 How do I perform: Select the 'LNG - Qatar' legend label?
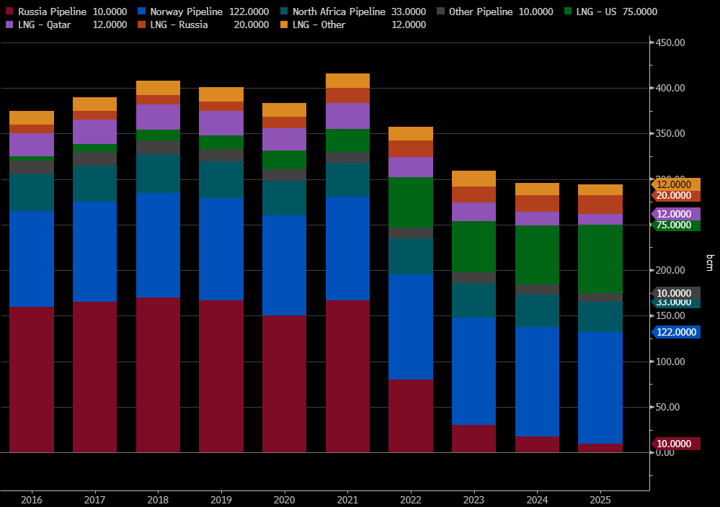click(45, 25)
